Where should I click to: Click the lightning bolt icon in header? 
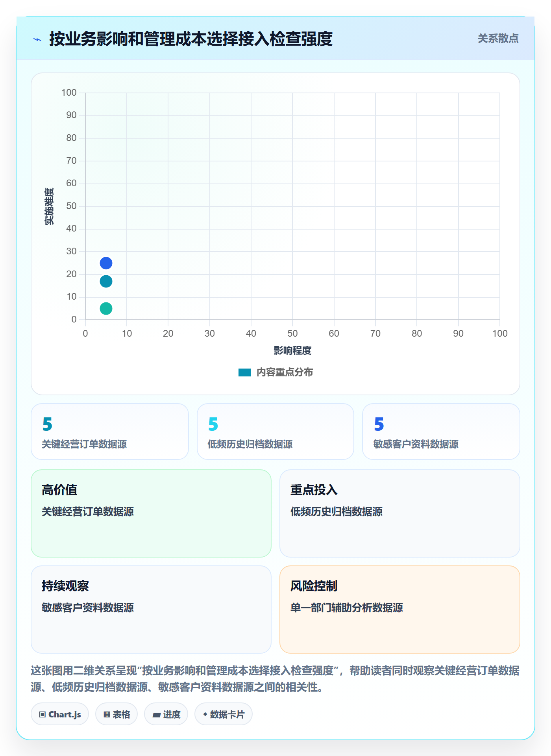(x=37, y=39)
